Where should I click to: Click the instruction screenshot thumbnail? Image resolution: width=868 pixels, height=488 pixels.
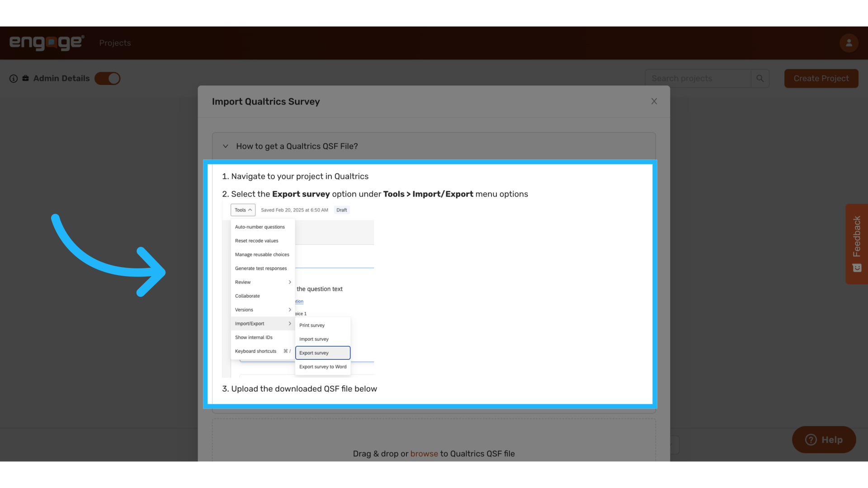pos(298,290)
